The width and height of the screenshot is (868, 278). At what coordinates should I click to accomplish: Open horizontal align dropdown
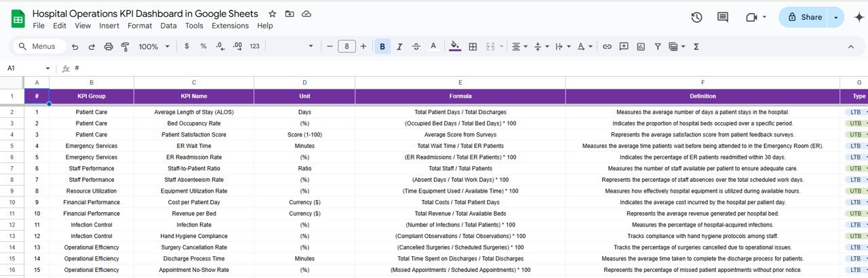tap(519, 47)
